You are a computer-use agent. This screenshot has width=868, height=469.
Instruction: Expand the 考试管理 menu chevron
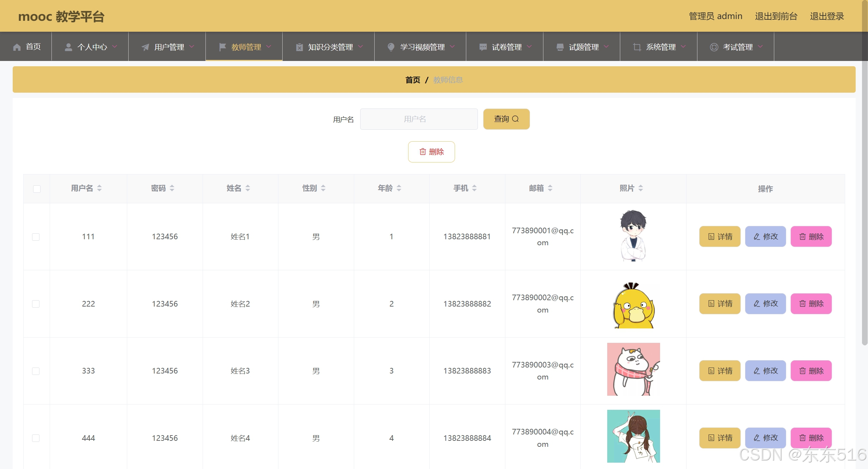(760, 47)
